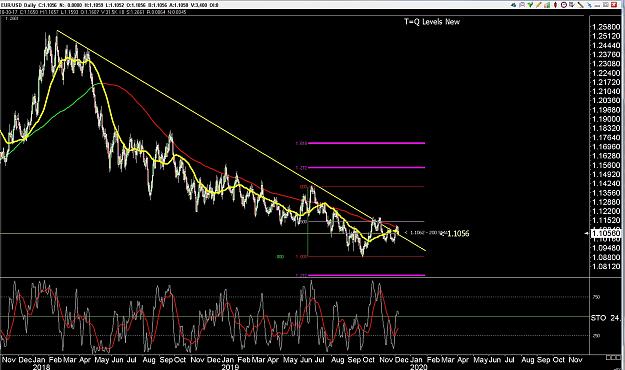
Task: Click the 1.19000 price axis label
Action: pyautogui.click(x=606, y=119)
